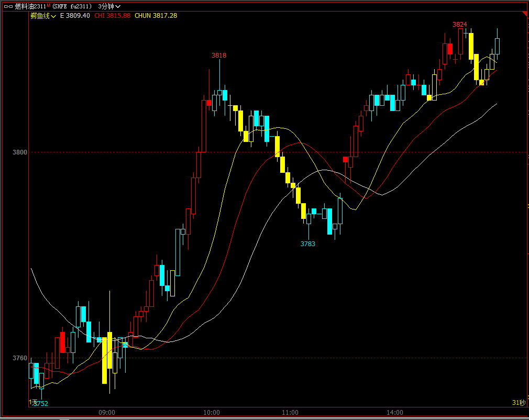529x420 pixels.
Task: Click the 09:00 time axis marker
Action: [x=107, y=413]
